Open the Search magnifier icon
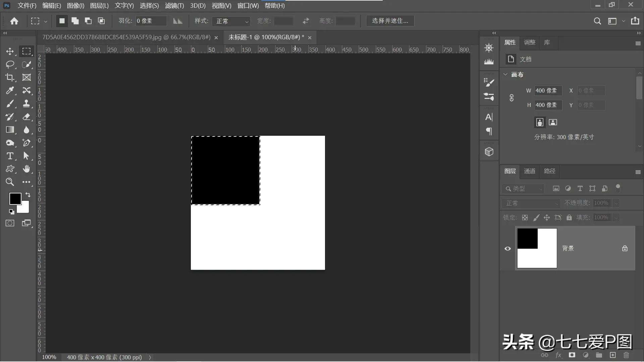The height and width of the screenshot is (362, 644). coord(597,21)
